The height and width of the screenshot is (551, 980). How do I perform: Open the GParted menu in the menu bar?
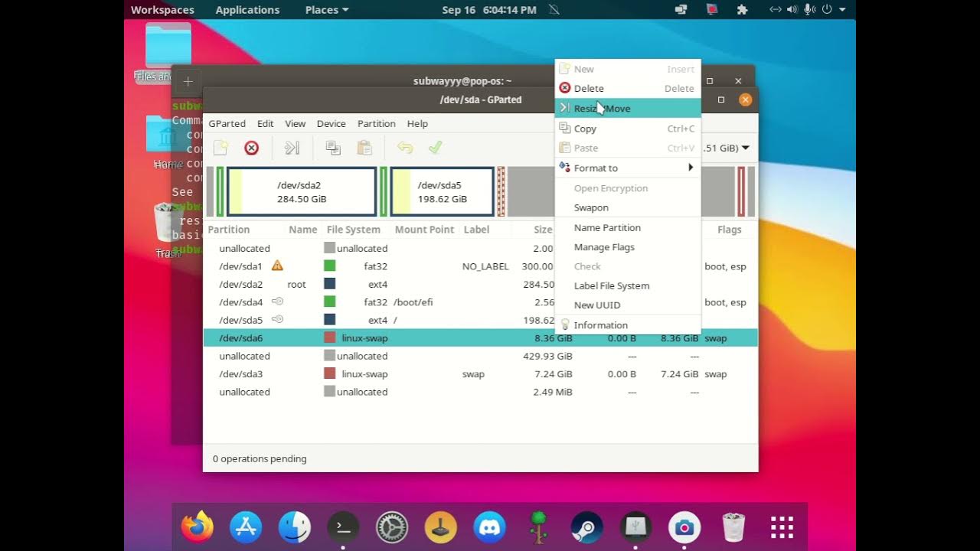(x=227, y=123)
